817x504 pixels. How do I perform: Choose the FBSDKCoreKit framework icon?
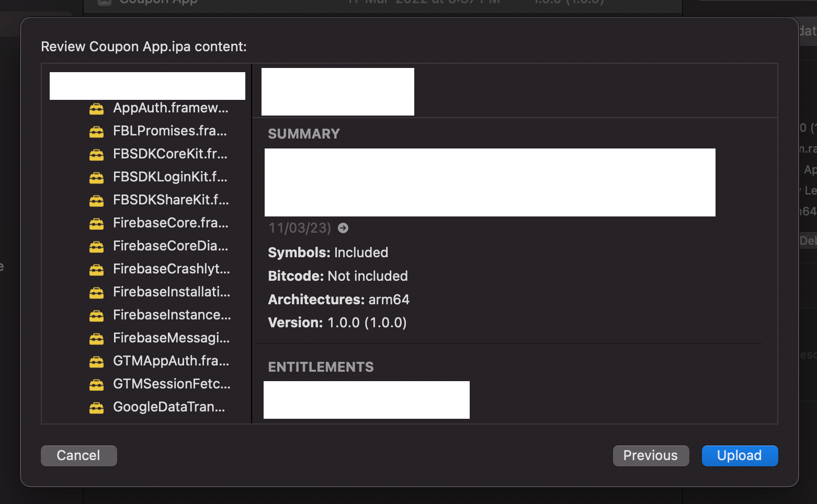[96, 155]
